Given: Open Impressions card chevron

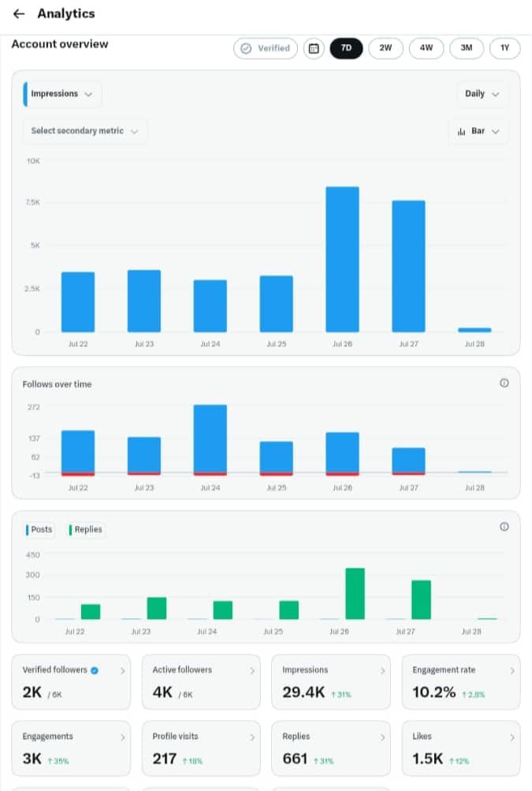Looking at the screenshot, I should 382,670.
